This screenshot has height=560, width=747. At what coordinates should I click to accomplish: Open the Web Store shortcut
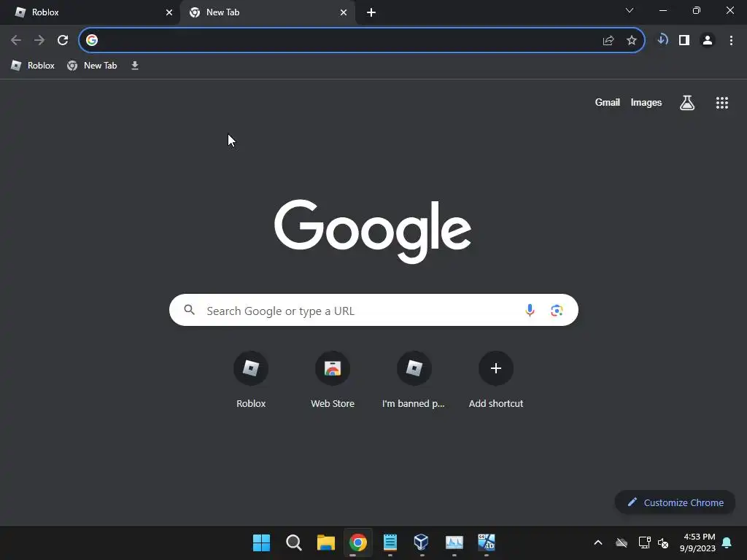333,380
